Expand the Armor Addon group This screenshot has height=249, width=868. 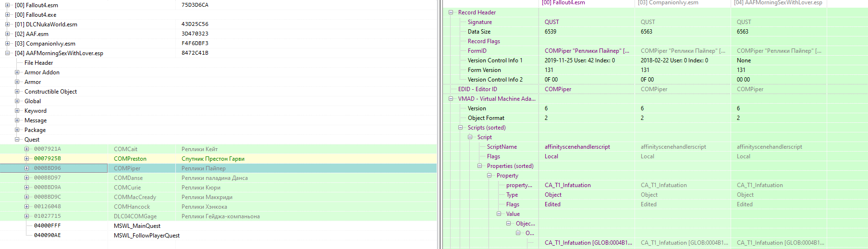17,72
